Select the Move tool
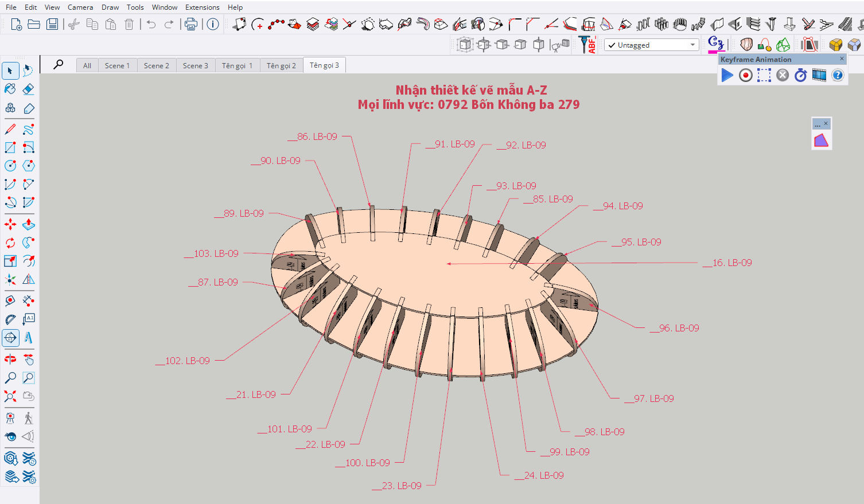Viewport: 864px width, 504px height. (10, 224)
